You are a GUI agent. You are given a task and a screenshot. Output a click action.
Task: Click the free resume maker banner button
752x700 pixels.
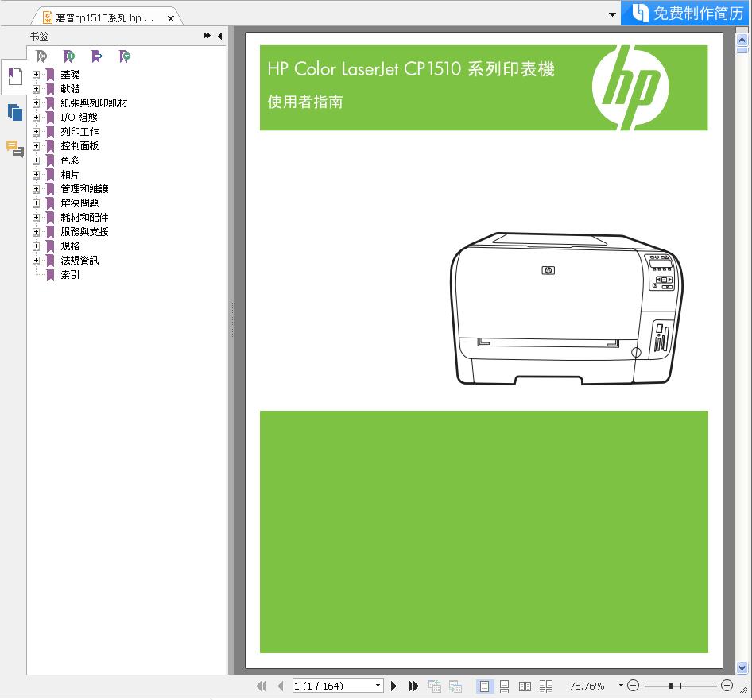tap(686, 13)
